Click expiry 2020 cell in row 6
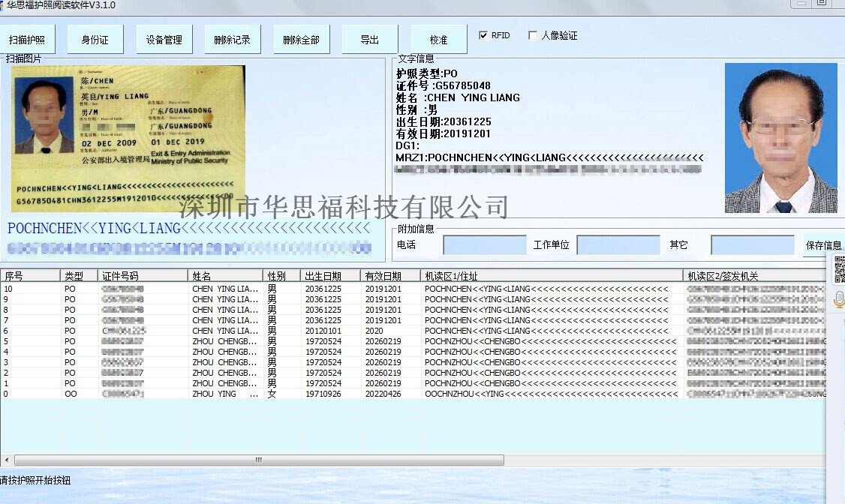Viewport: 845px width, 504px height. [x=374, y=331]
